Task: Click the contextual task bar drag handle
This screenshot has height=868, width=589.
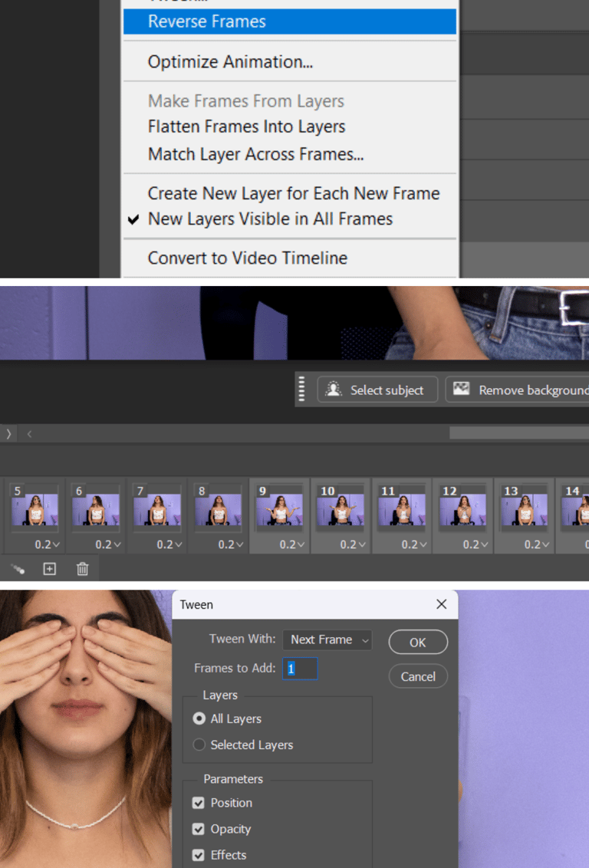Action: tap(301, 389)
